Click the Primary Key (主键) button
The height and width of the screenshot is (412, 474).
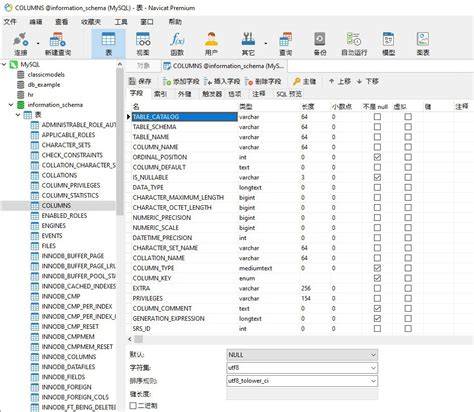tap(304, 81)
